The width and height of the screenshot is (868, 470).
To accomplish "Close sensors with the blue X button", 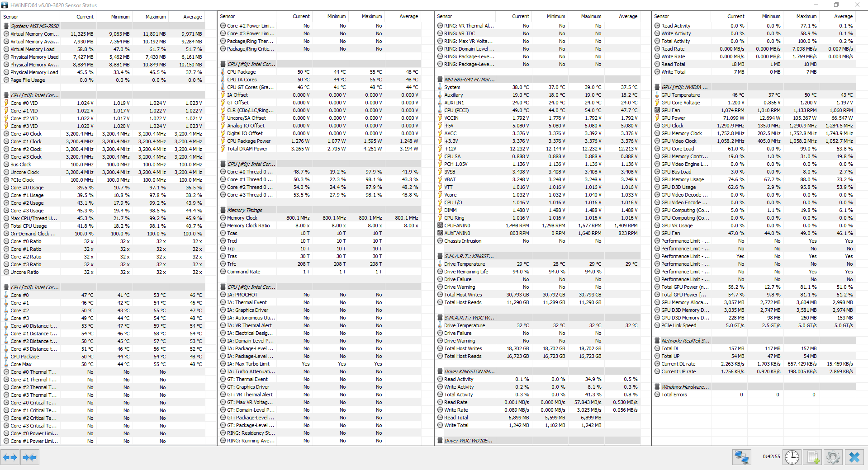I will pos(854,457).
